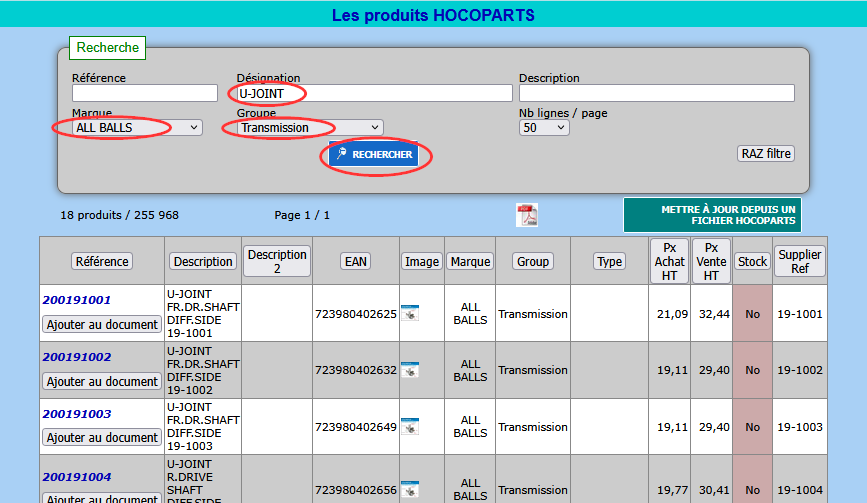
Task: Select EAN cell 723980402632
Action: pyautogui.click(x=356, y=370)
